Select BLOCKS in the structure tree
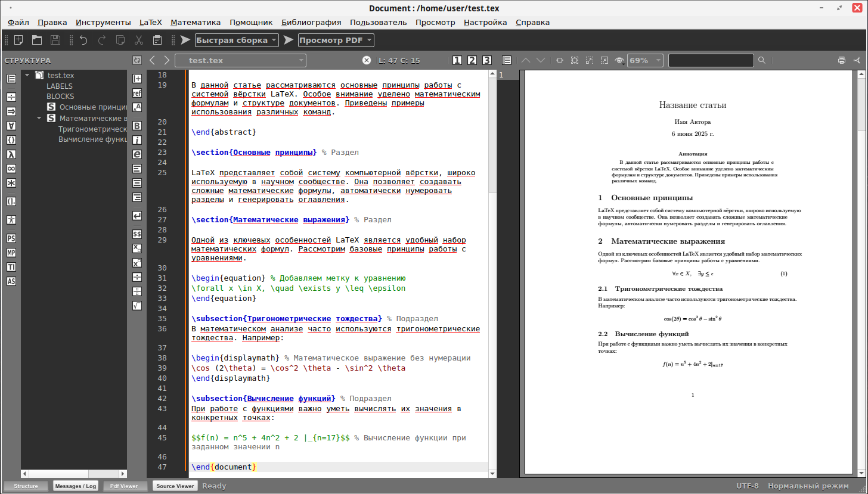This screenshot has width=868, height=494. coord(60,97)
